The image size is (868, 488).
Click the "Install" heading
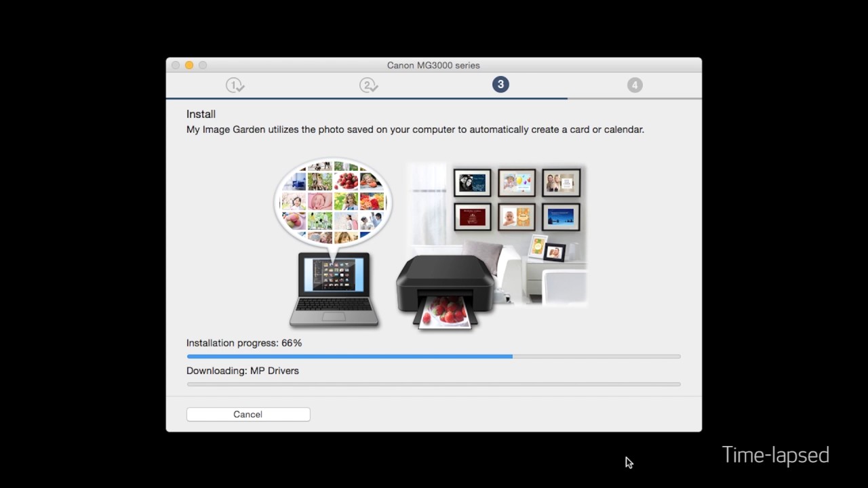[201, 114]
